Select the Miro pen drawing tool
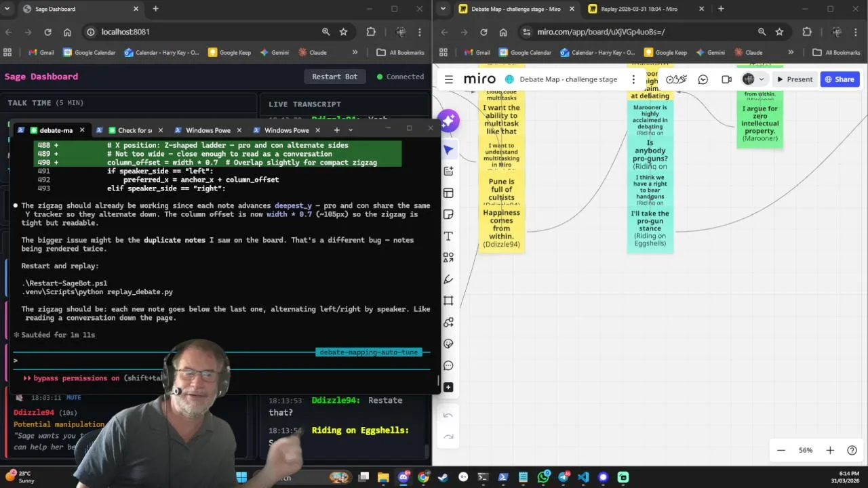 (448, 279)
